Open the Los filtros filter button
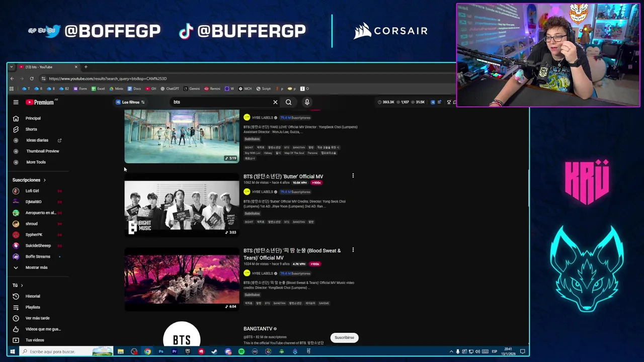This screenshot has height=362, width=644. [130, 102]
